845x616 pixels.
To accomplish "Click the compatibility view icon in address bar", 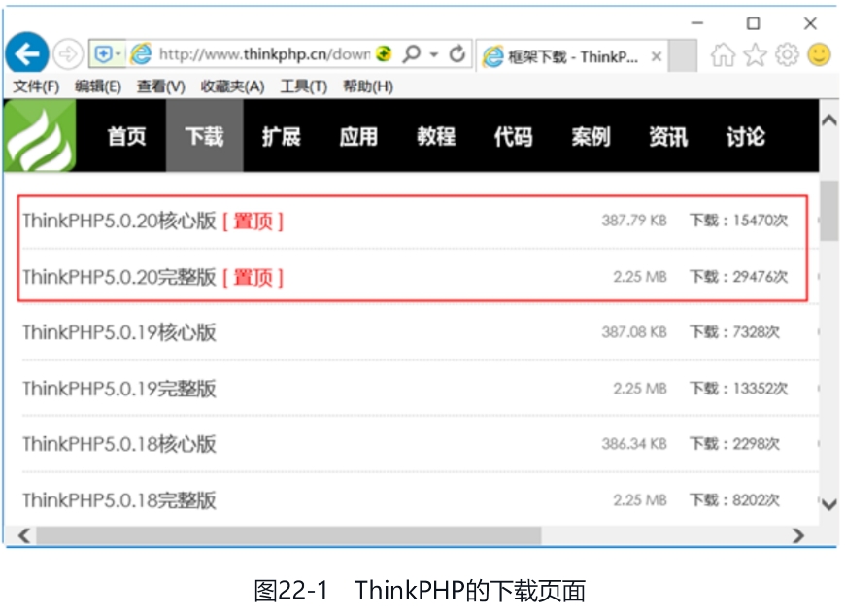I will click(383, 53).
